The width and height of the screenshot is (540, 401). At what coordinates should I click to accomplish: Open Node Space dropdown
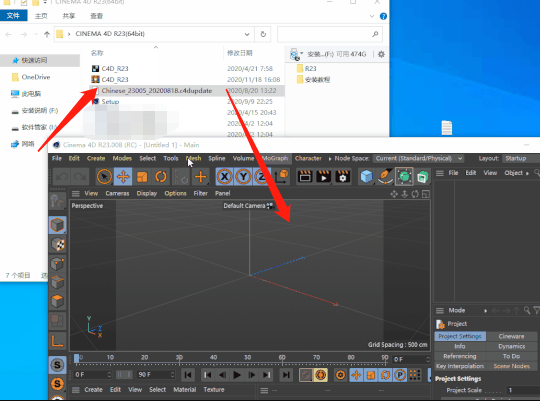(x=418, y=158)
